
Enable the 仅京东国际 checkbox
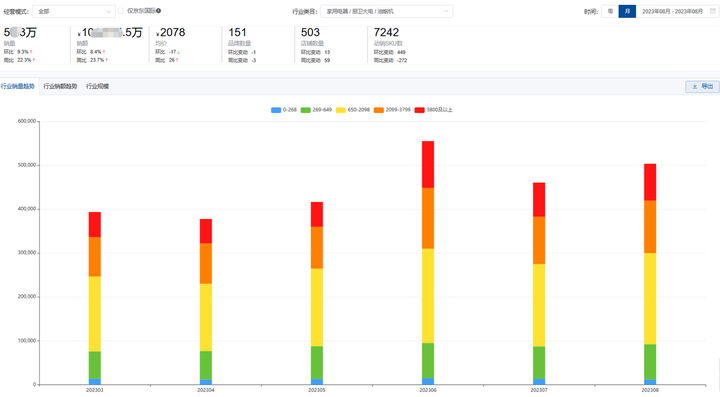pos(121,11)
